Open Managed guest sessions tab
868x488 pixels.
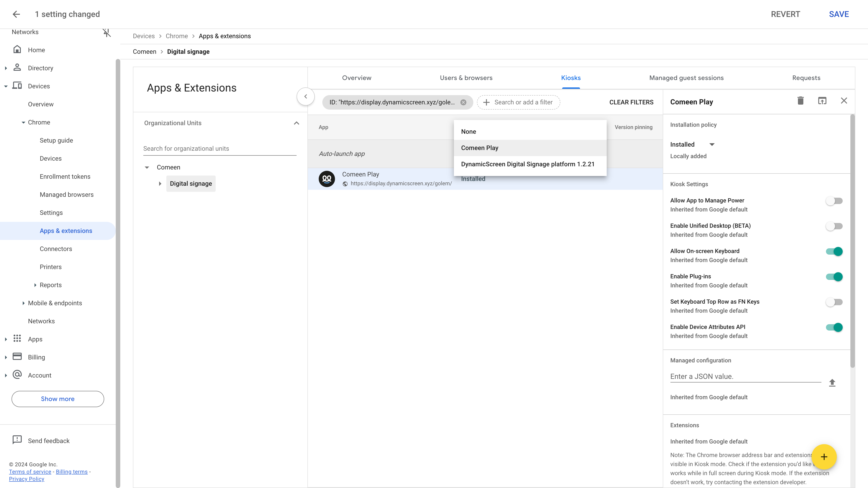click(x=686, y=78)
